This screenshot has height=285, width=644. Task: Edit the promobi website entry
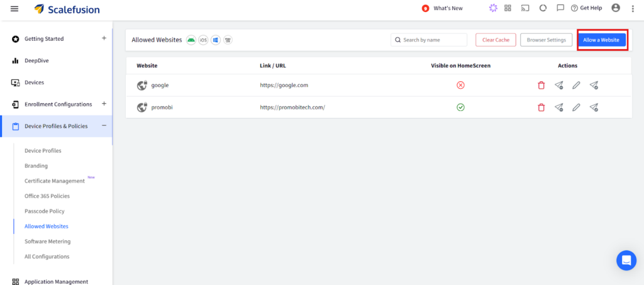point(576,108)
